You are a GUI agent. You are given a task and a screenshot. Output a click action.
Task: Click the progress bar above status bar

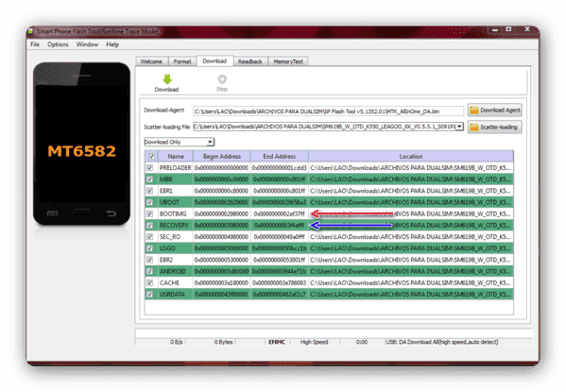click(x=334, y=332)
